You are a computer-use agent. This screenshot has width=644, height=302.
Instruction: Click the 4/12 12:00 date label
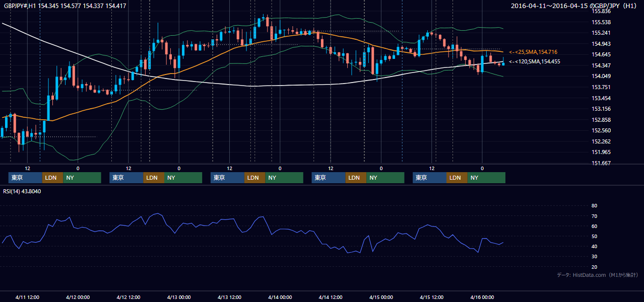128,297
